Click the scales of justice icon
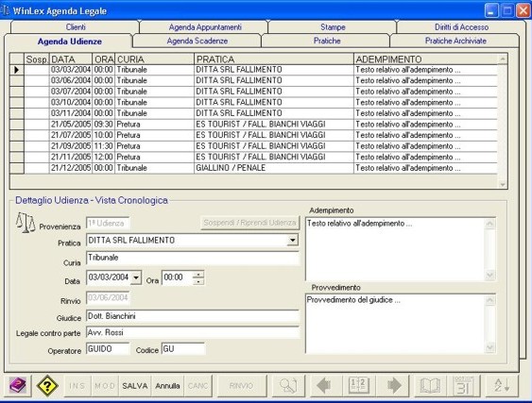 (x=26, y=223)
